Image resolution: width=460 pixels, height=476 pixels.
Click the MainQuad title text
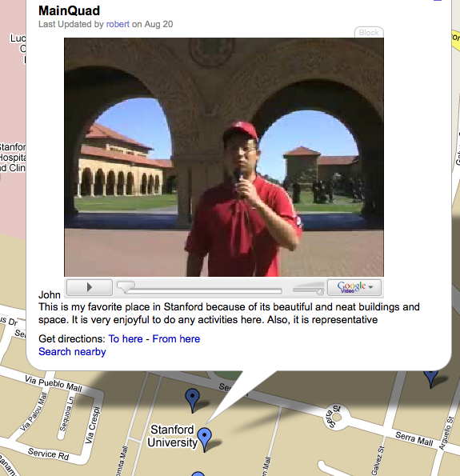(70, 11)
